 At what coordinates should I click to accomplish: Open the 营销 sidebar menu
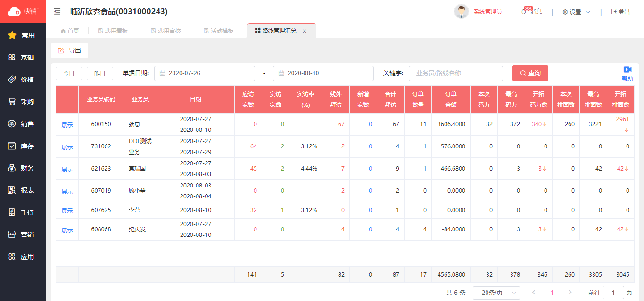pos(23,235)
